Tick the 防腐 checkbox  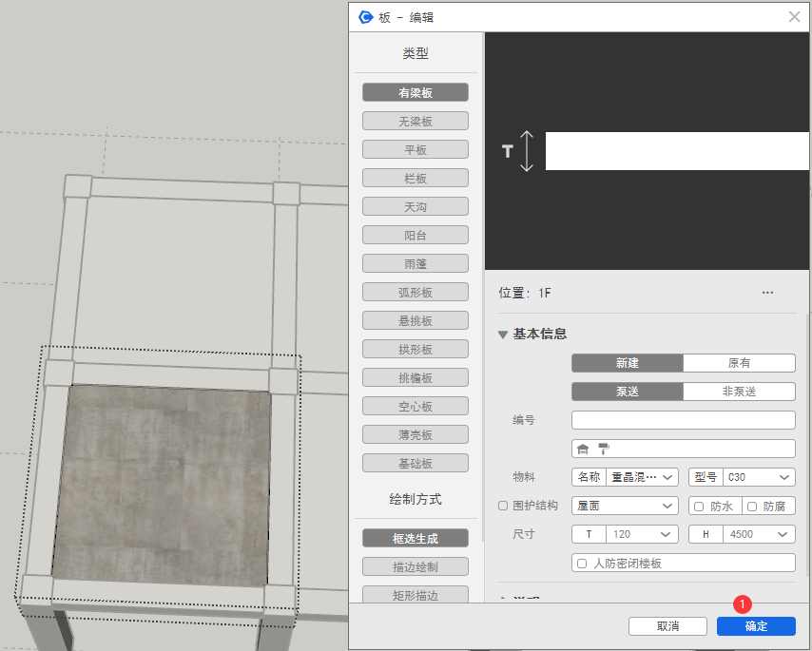752,506
